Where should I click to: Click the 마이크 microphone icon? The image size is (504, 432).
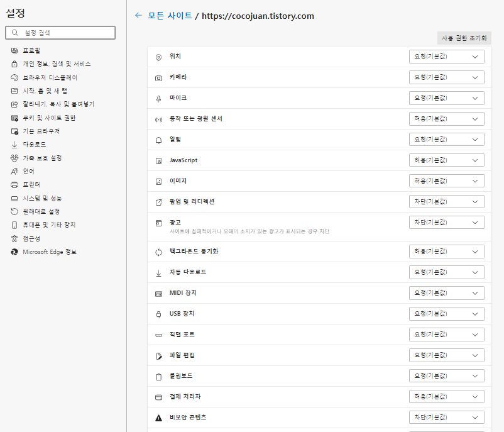[x=158, y=97]
